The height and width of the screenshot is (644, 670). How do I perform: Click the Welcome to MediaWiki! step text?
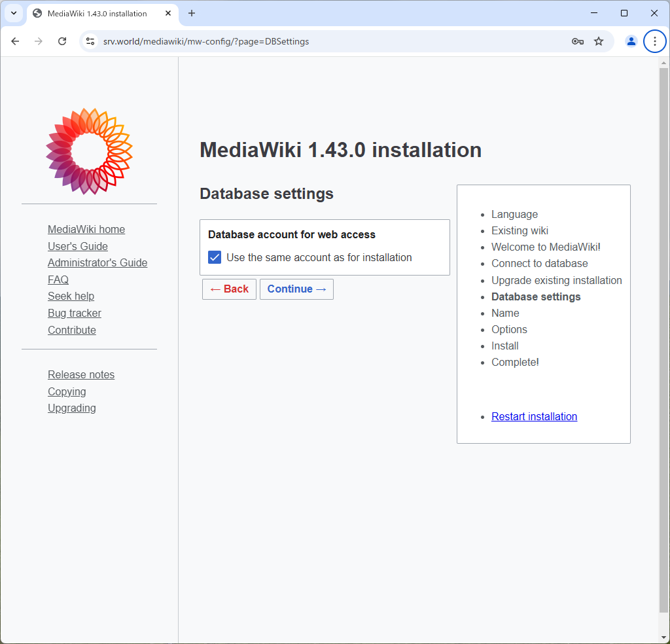(546, 247)
